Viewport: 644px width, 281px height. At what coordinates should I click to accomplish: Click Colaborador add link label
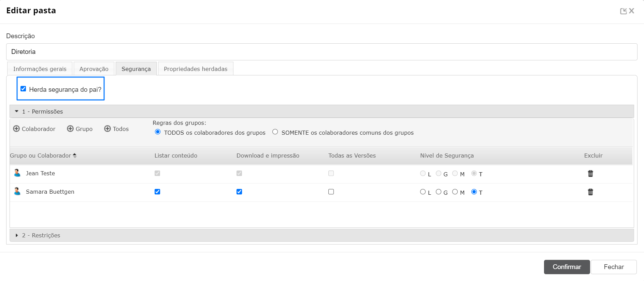(x=39, y=129)
